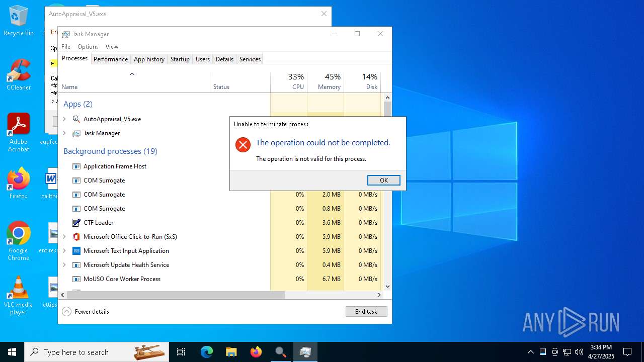This screenshot has width=644, height=362.
Task: Open the notification center icon
Action: pos(627,352)
